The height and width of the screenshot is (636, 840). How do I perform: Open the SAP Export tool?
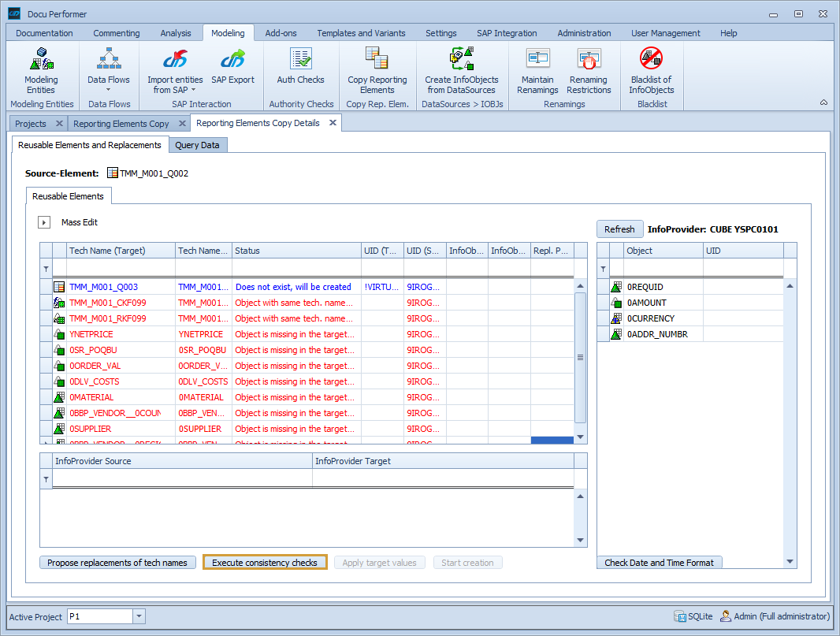tap(232, 69)
